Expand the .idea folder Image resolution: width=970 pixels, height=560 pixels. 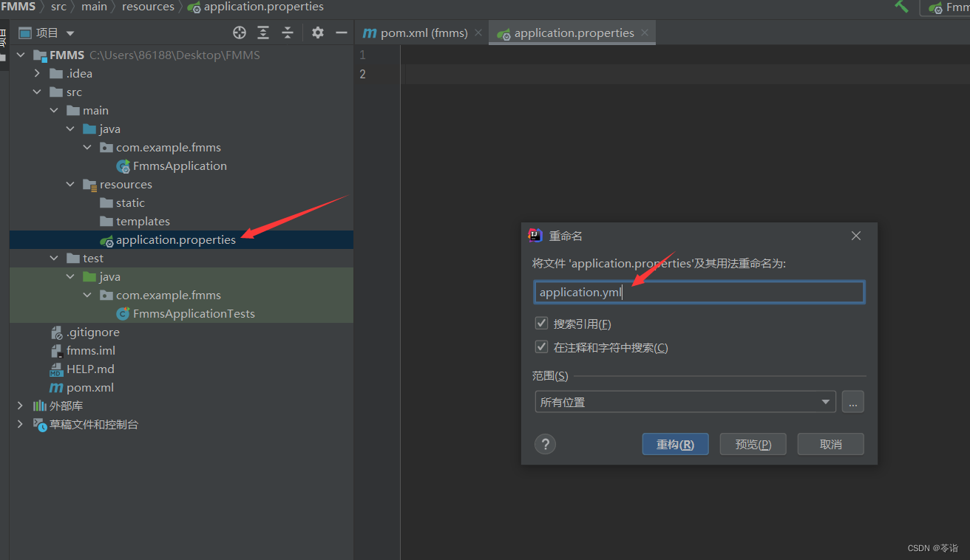click(x=37, y=74)
